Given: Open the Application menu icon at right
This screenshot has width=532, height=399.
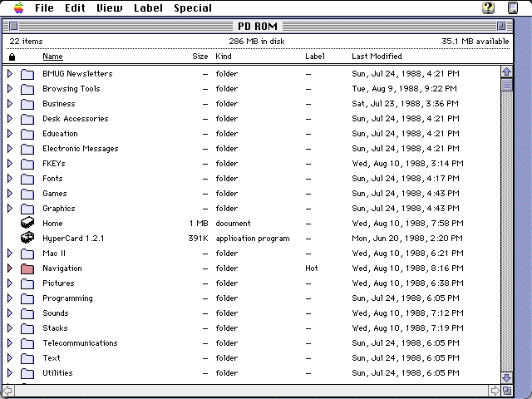Looking at the screenshot, I should coord(513,7).
